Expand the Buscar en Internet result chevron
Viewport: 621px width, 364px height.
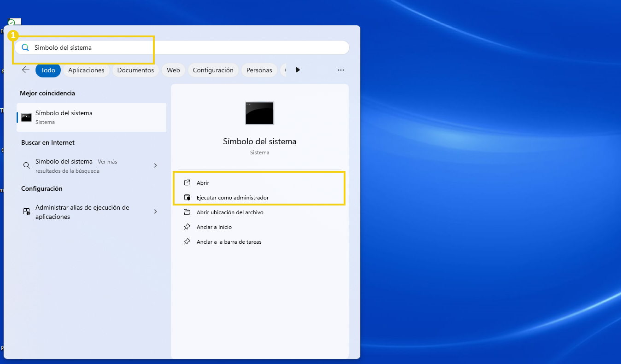155,165
